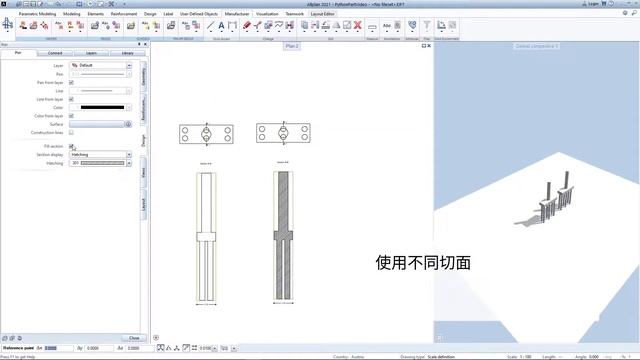Image resolution: width=640 pixels, height=360 pixels.
Task: Click the Δx reference point input field
Action: click(58, 348)
